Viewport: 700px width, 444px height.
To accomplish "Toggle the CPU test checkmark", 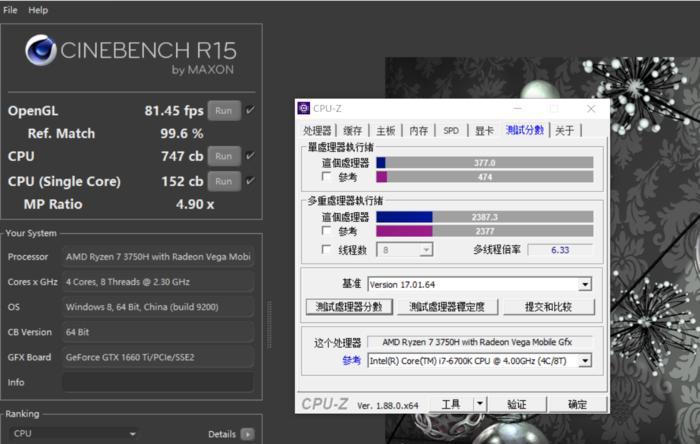I will pos(250,155).
